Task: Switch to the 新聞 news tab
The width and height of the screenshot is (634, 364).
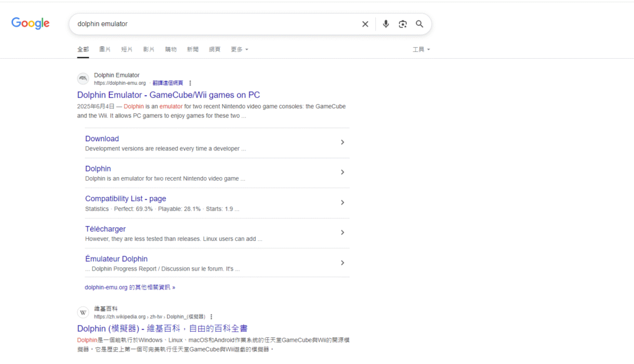Action: click(193, 49)
